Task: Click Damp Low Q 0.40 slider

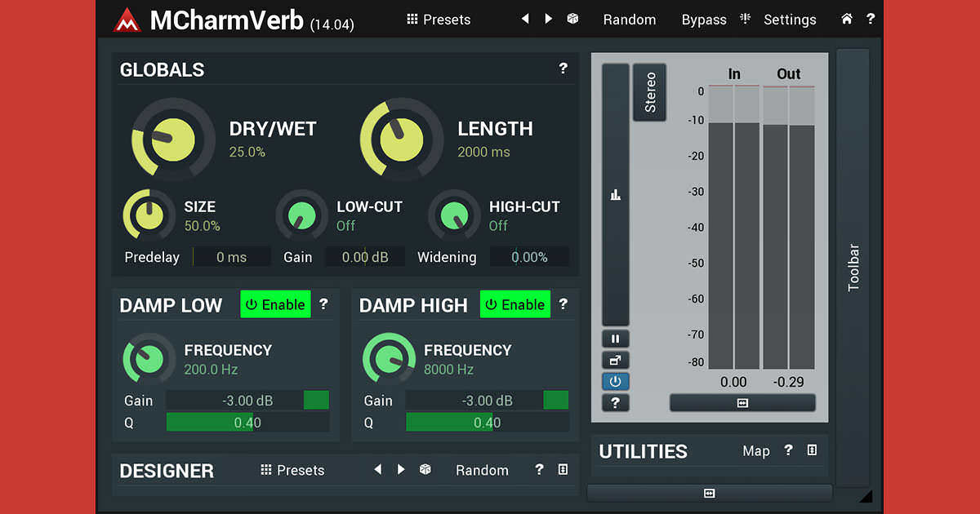Action: coord(247,423)
